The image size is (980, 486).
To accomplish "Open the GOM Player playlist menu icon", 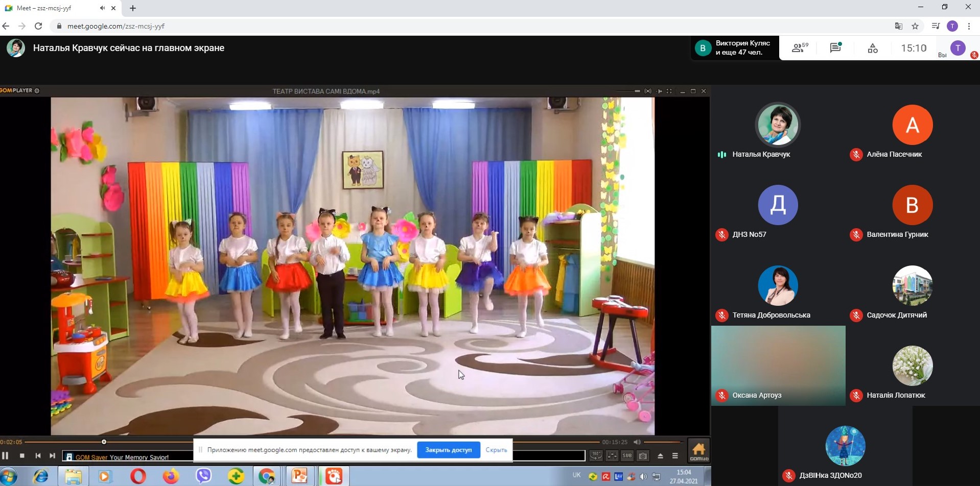I will 675,456.
